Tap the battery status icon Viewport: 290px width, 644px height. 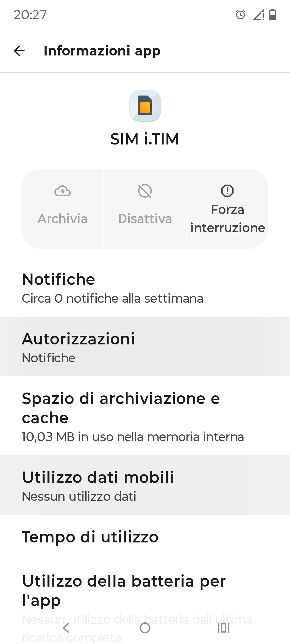tap(273, 14)
